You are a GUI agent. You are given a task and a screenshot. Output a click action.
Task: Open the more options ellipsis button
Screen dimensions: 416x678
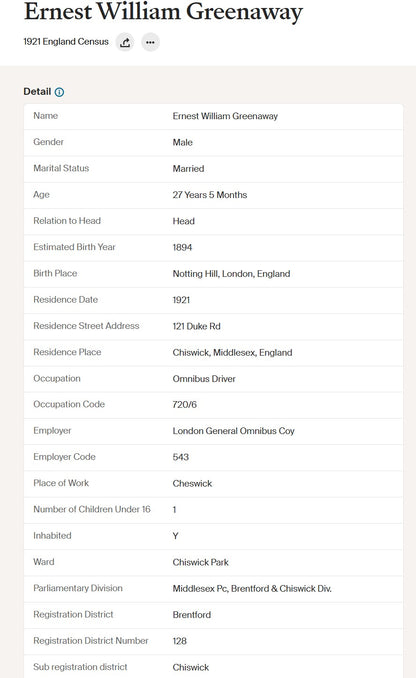pos(150,42)
